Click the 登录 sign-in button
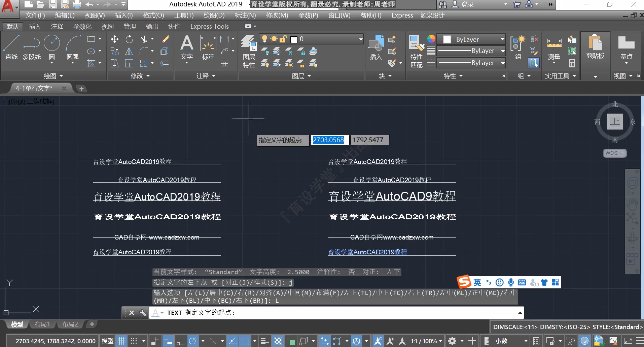Viewport: 644px width, 347px height. (467, 4)
